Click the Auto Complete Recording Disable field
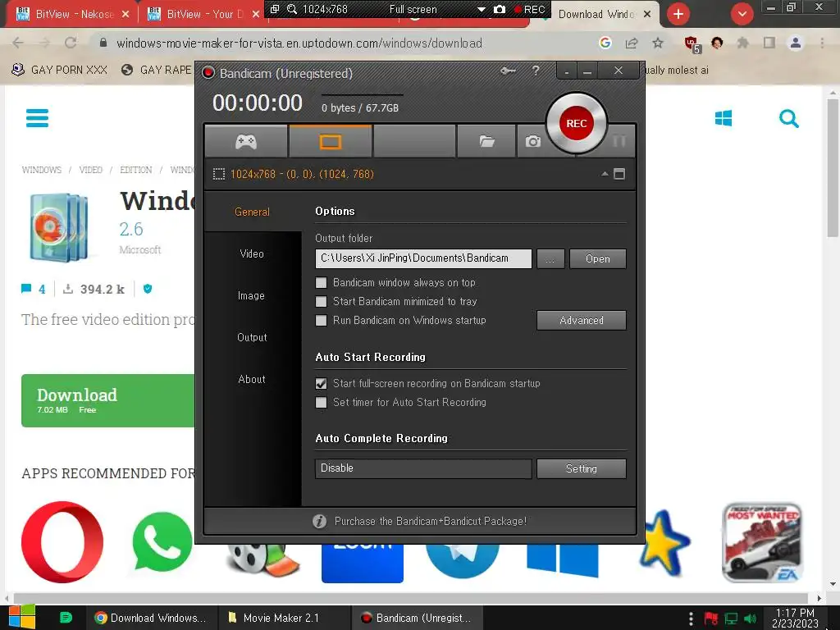The image size is (840, 630). 423,468
